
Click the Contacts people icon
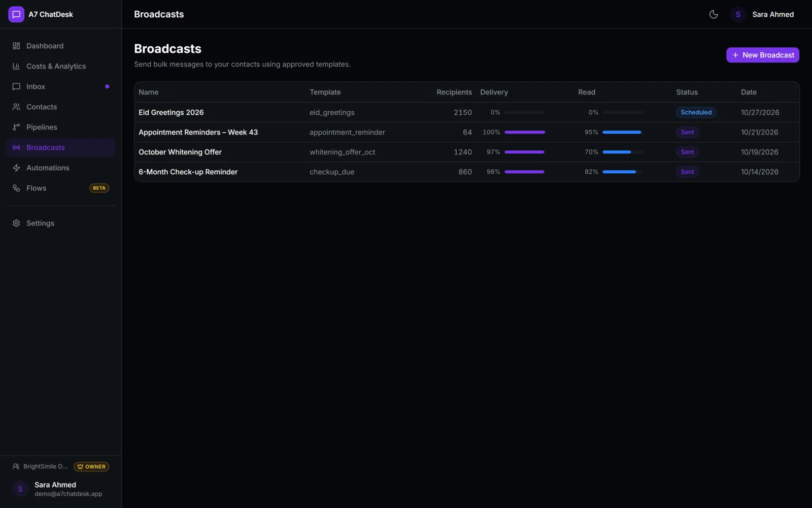point(16,107)
